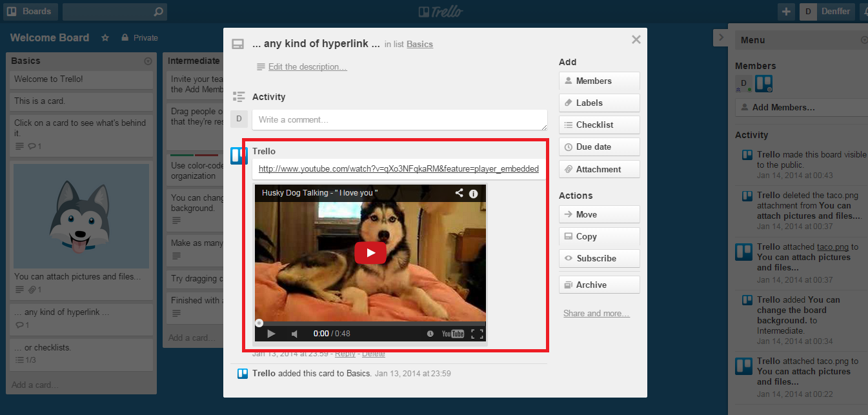Open the YouTube URL link in comment

[399, 168]
